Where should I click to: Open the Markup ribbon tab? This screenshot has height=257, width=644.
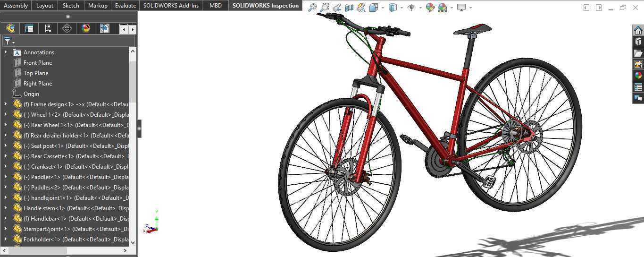pos(98,5)
